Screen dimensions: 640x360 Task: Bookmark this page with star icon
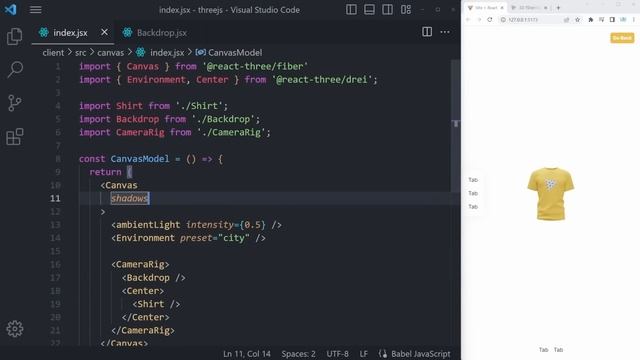[x=578, y=20]
